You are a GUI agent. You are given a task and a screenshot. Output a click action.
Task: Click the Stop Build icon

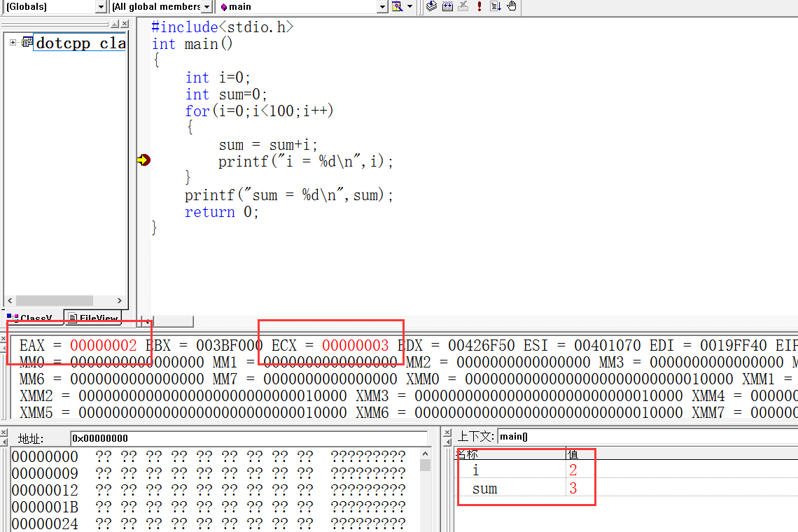point(463,6)
